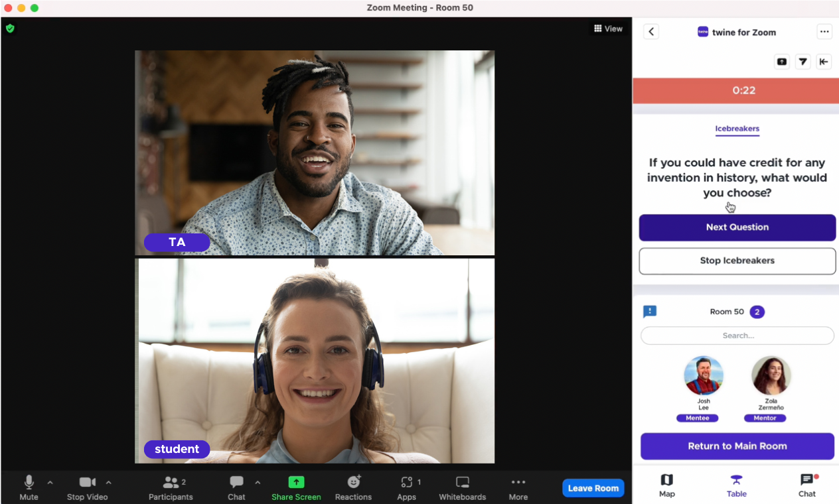Click the Mentee role tag
This screenshot has width=839, height=504.
697,418
